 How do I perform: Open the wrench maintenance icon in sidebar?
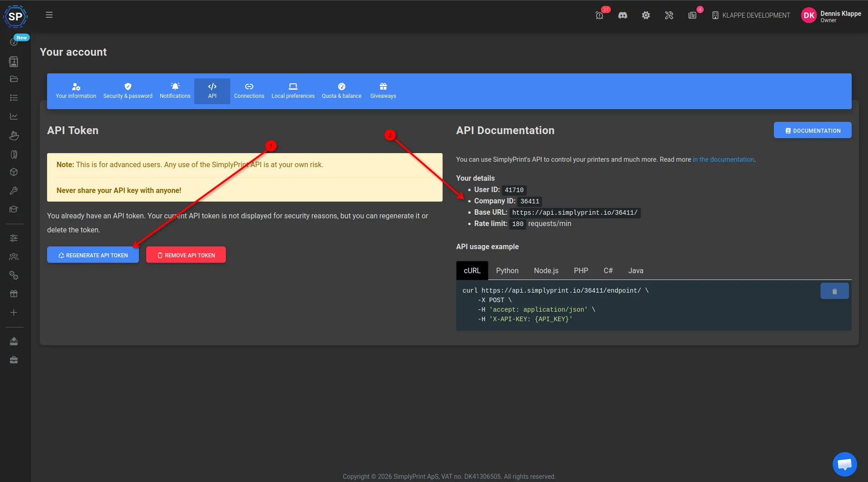[14, 191]
